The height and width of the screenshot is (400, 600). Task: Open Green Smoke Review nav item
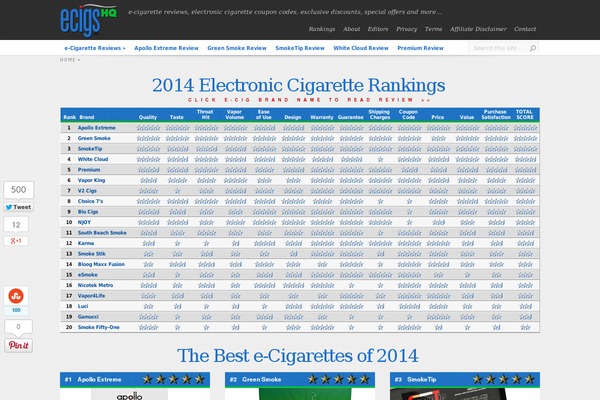[x=237, y=48]
